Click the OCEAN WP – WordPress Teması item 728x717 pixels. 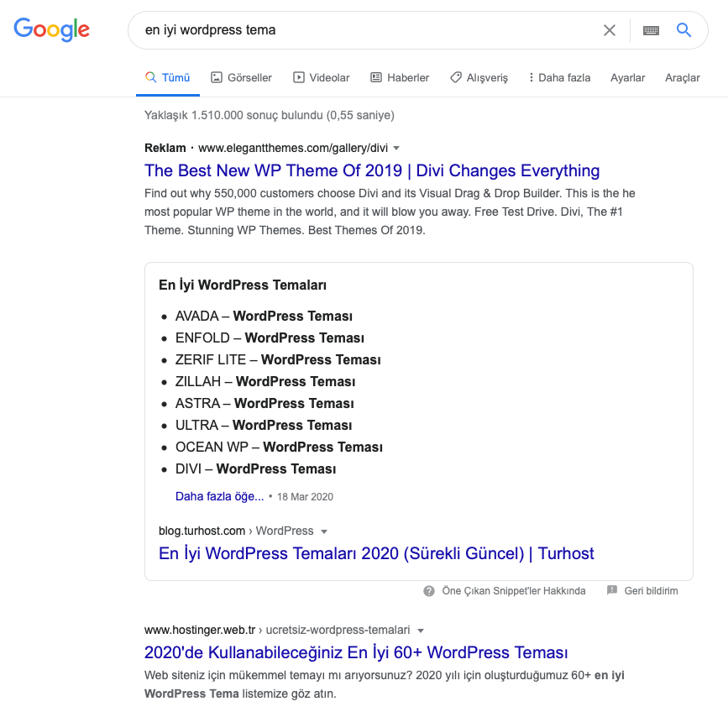(279, 447)
